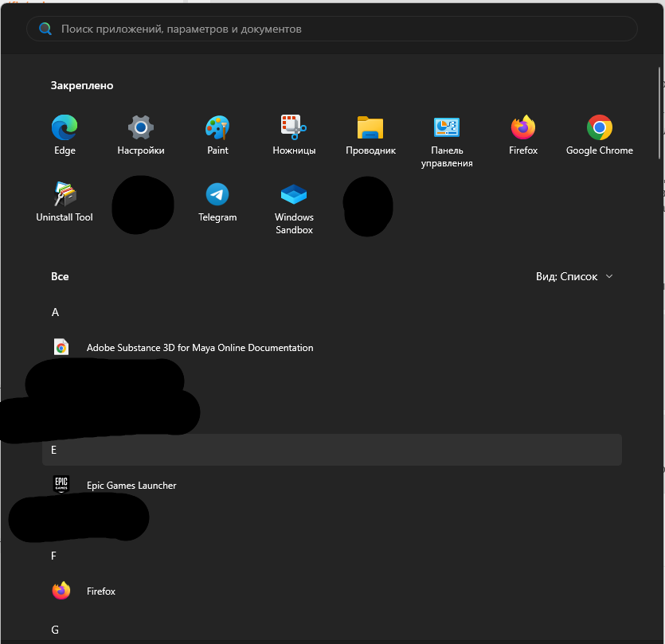This screenshot has width=665, height=644.
Task: Click the vertical scrollbar on right edge
Action: coord(659,113)
